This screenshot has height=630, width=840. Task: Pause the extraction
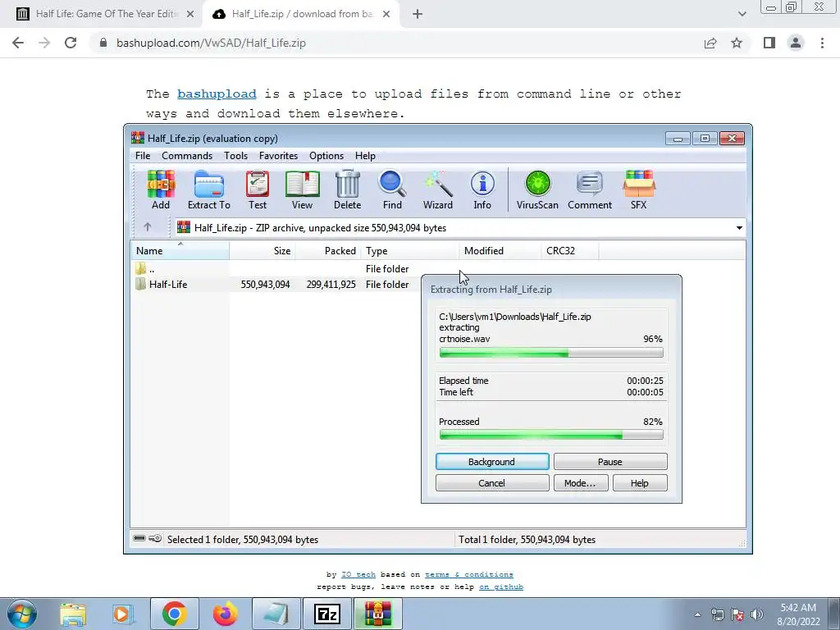pyautogui.click(x=610, y=461)
